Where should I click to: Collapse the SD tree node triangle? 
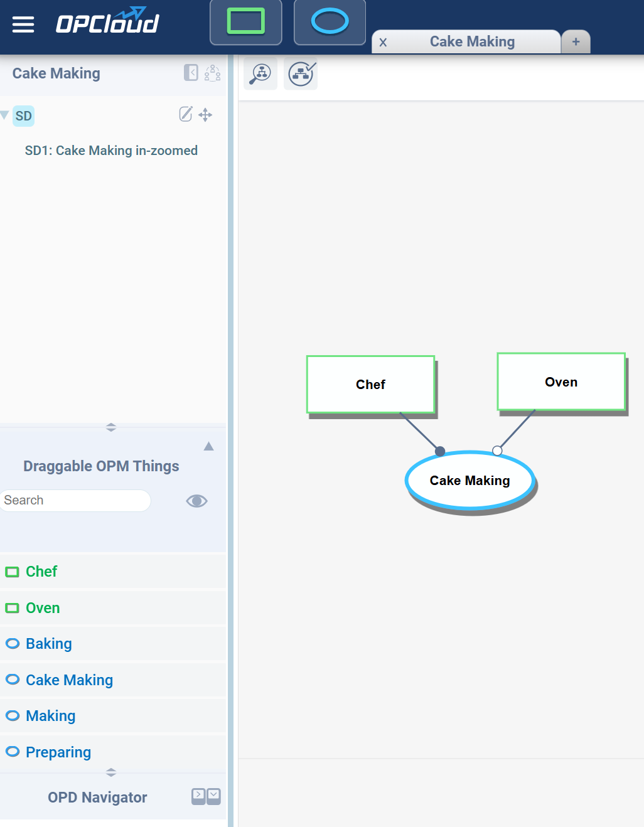point(5,115)
